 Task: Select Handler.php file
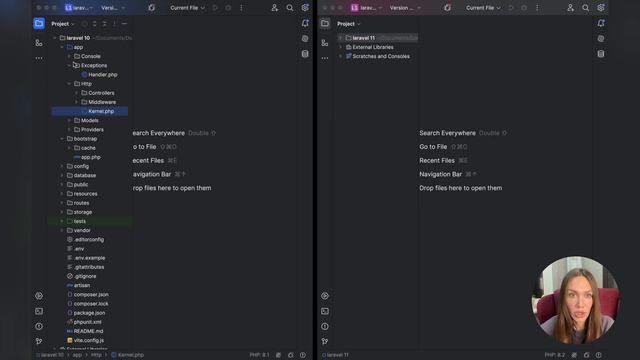(x=99, y=75)
